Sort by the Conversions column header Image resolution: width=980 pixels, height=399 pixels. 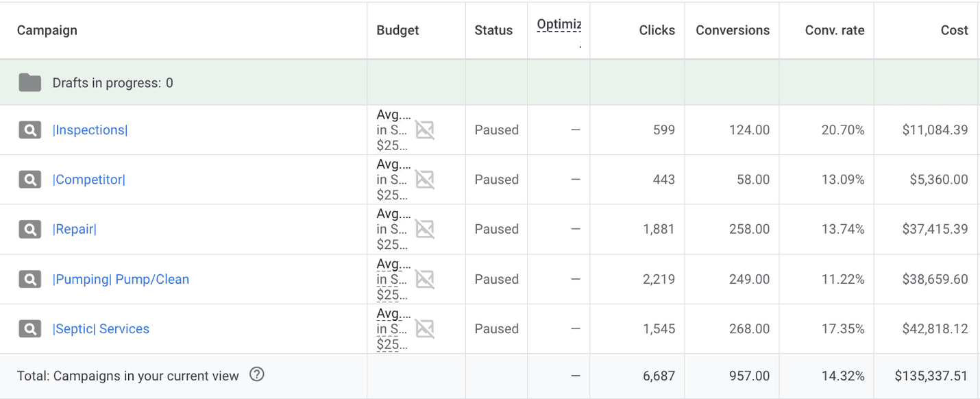tap(732, 30)
